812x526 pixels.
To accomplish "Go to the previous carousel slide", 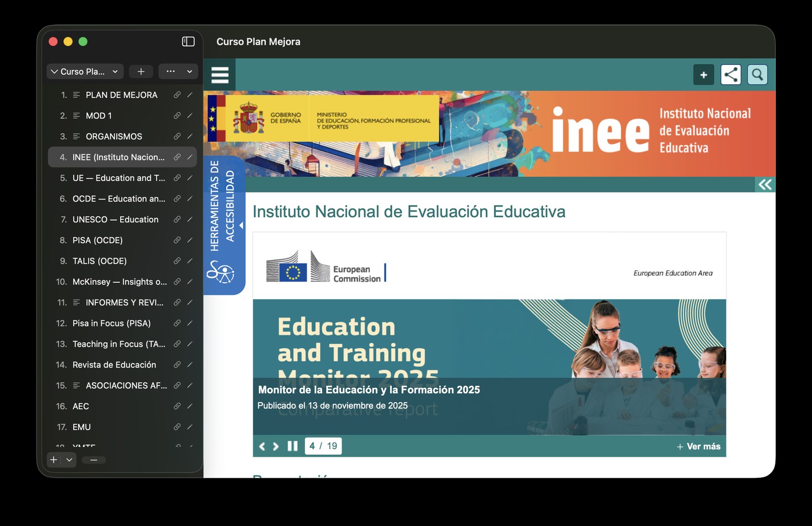I will 262,446.
